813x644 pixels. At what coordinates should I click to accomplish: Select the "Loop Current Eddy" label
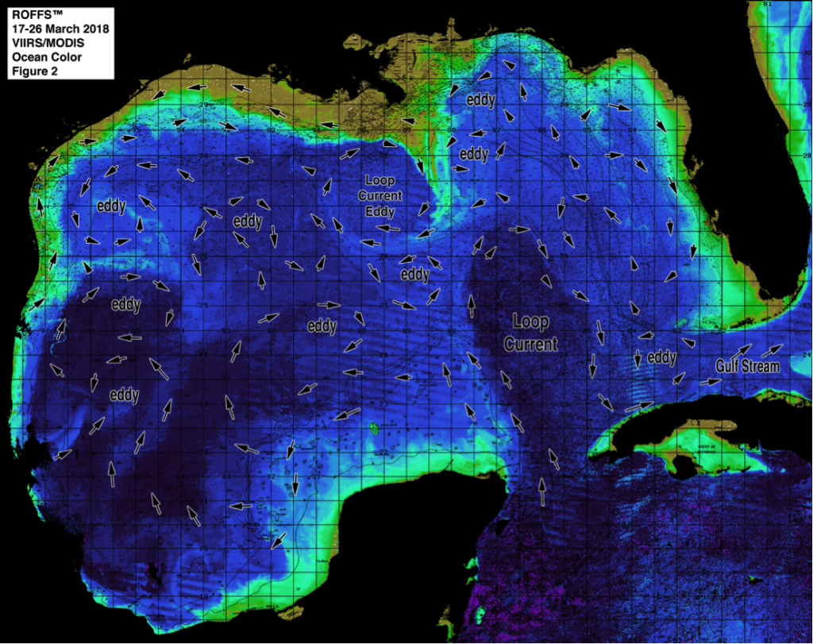click(383, 195)
